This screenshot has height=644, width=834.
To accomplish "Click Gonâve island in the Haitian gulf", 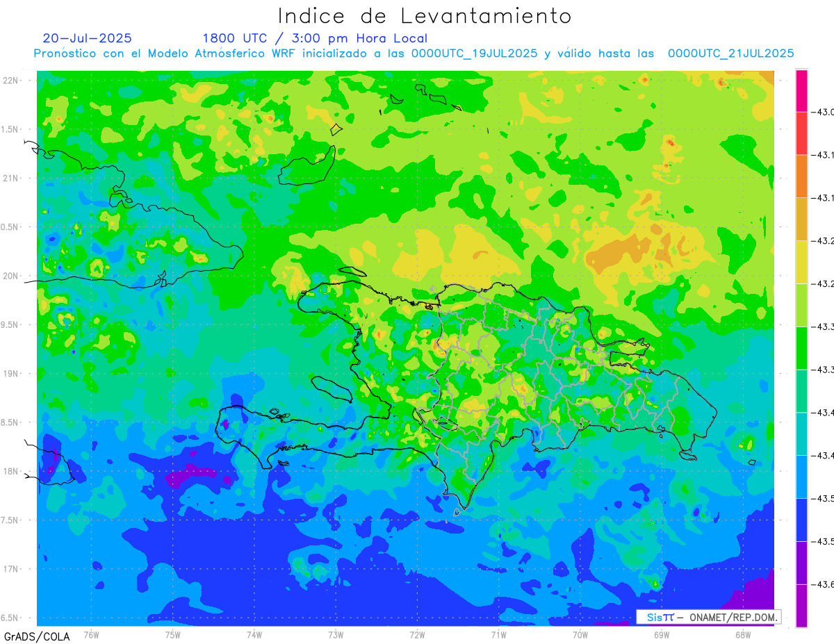I will tap(330, 389).
